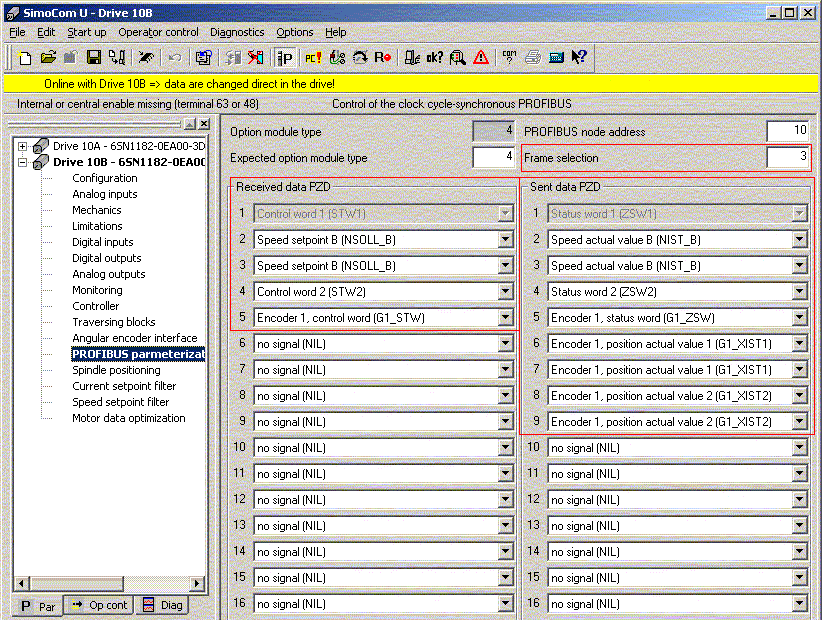The width and height of the screenshot is (822, 620).
Task: Open Received PZD 4 Control word 2 dropdown
Action: click(505, 292)
